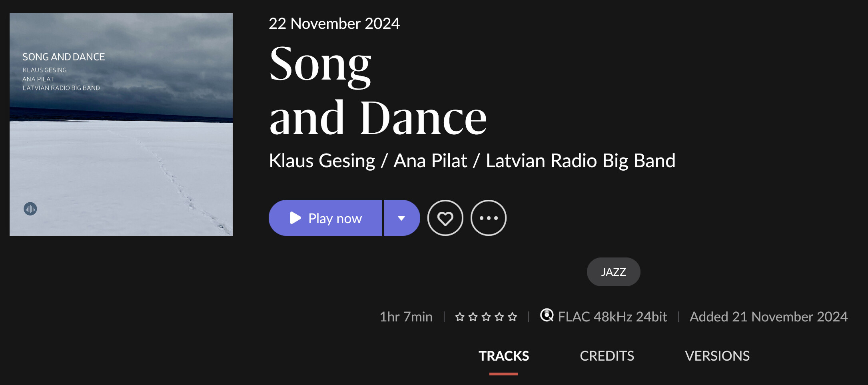The width and height of the screenshot is (868, 385).
Task: Rate the album one star
Action: [x=460, y=317]
